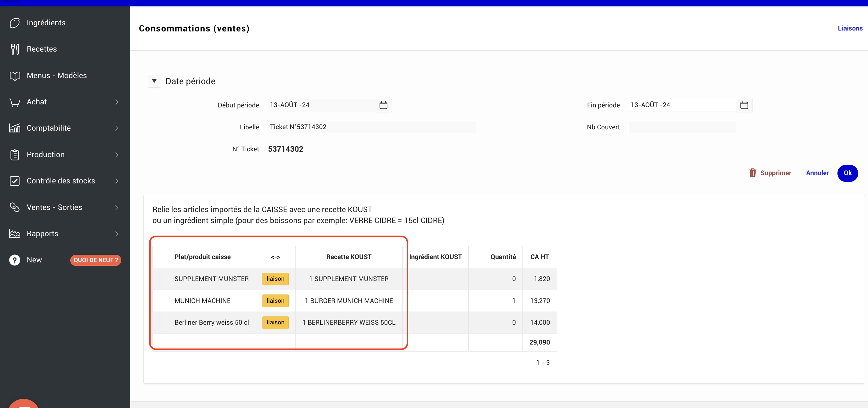This screenshot has width=868, height=408.
Task: Click the Comptabilité chart icon
Action: coord(14,128)
